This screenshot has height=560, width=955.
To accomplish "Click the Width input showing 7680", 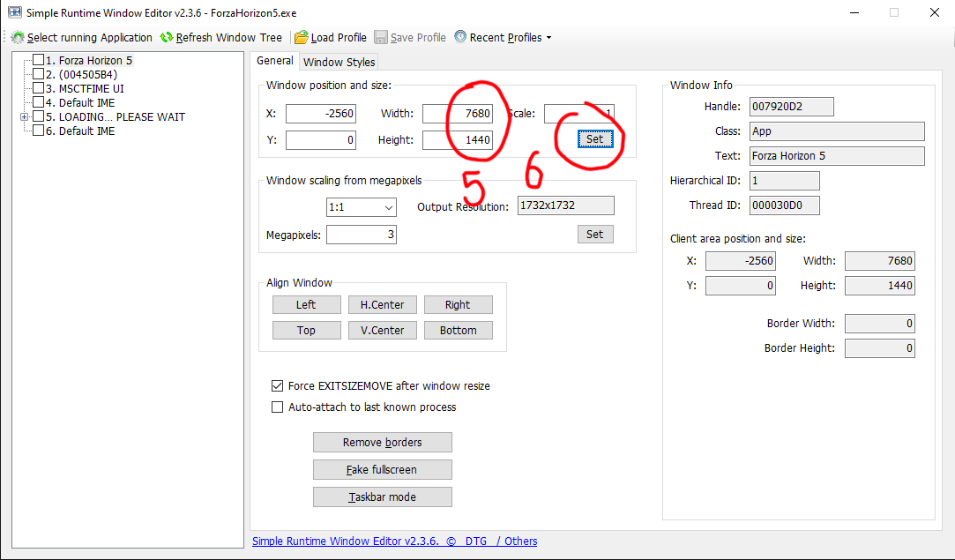I will 458,114.
